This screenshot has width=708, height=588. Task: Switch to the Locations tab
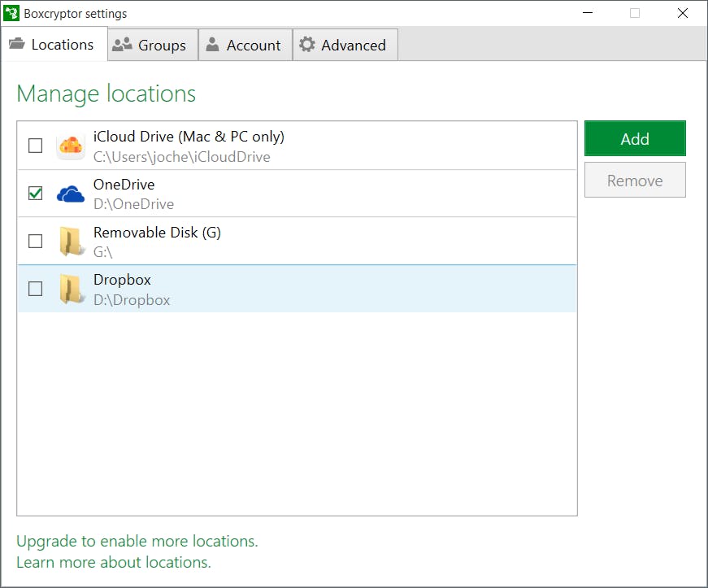pos(54,45)
